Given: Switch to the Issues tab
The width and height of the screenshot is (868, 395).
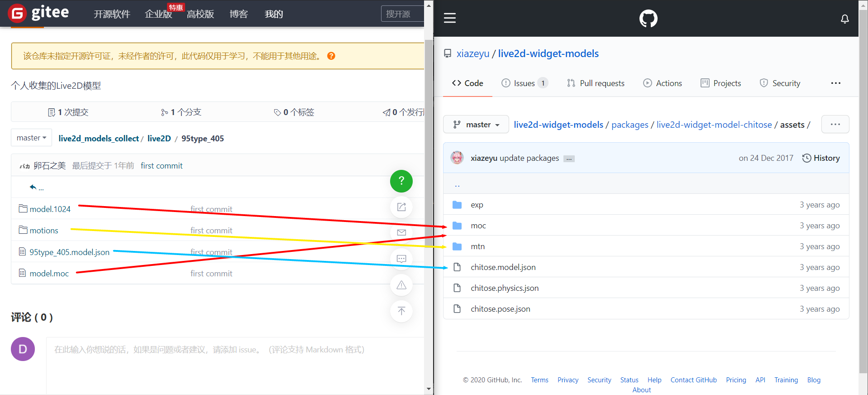Looking at the screenshot, I should (525, 83).
